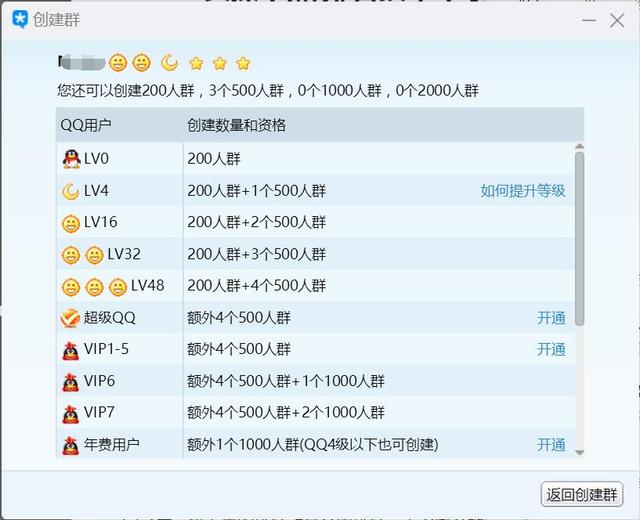Click the text 200人群+1个500人群
640x520 pixels.
click(256, 191)
